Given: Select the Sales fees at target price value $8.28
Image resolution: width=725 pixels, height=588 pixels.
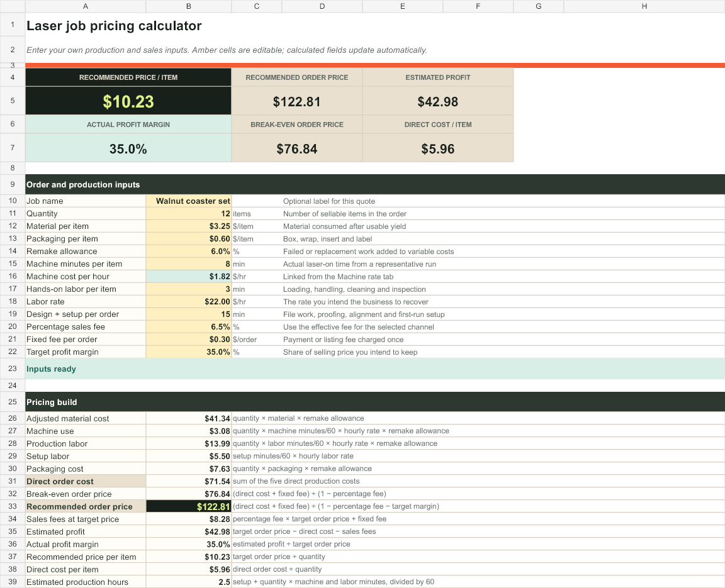Looking at the screenshot, I should 189,519.
